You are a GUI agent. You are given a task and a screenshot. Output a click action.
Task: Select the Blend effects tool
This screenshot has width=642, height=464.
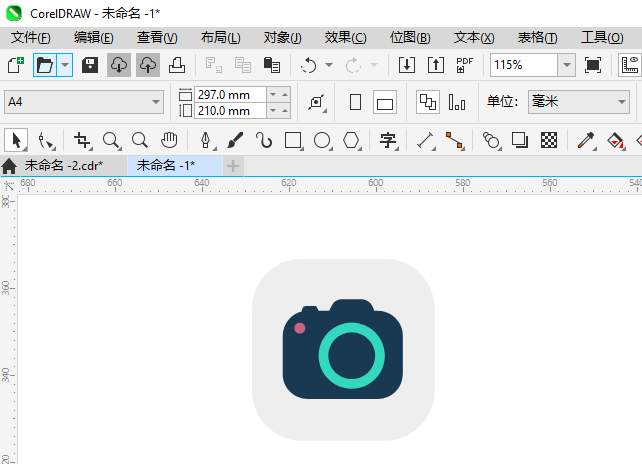pyautogui.click(x=491, y=140)
